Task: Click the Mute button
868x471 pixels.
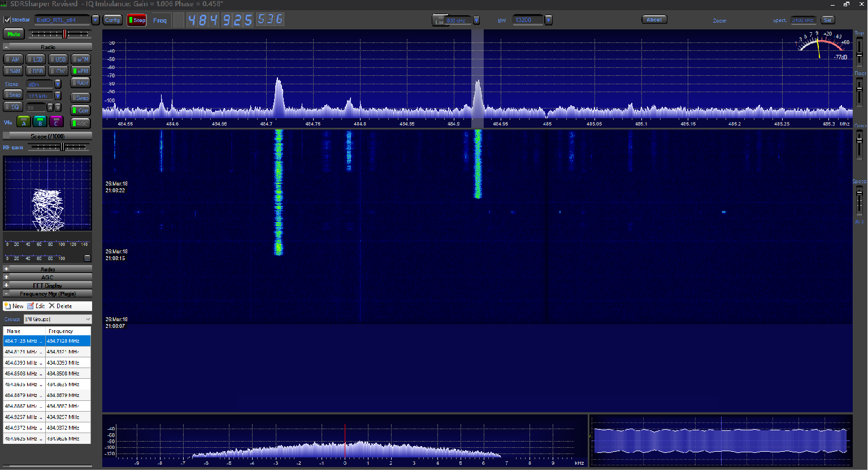Action: pyautogui.click(x=14, y=34)
